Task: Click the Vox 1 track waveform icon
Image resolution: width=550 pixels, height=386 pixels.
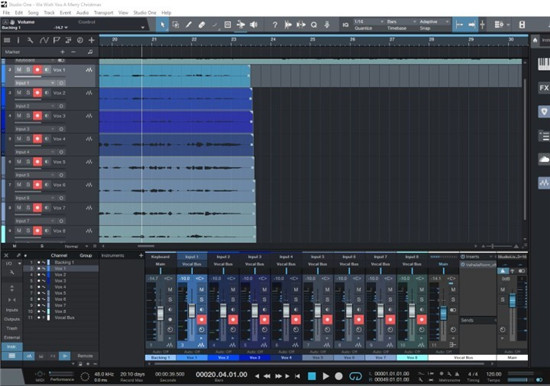Action: tap(89, 70)
